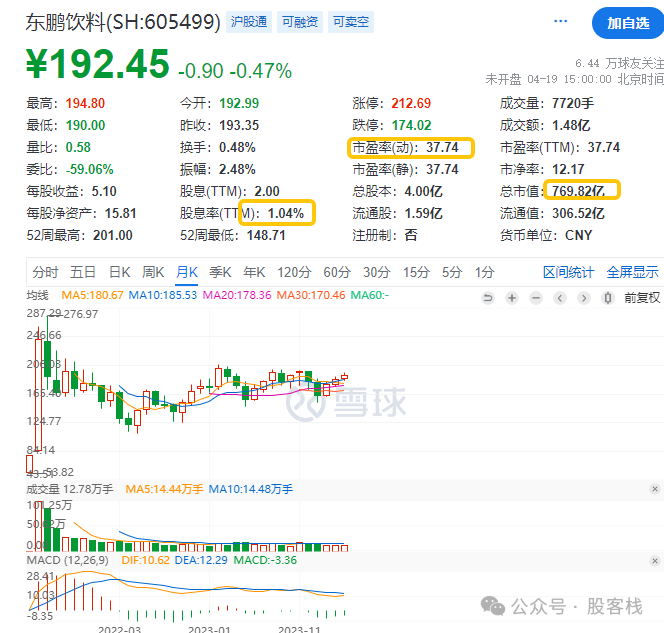Click the MACD (12,26,9) indicator label

click(67, 560)
